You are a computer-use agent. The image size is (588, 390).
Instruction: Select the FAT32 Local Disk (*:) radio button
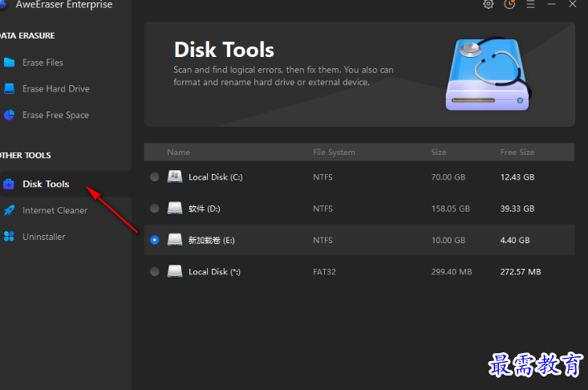[x=155, y=272]
